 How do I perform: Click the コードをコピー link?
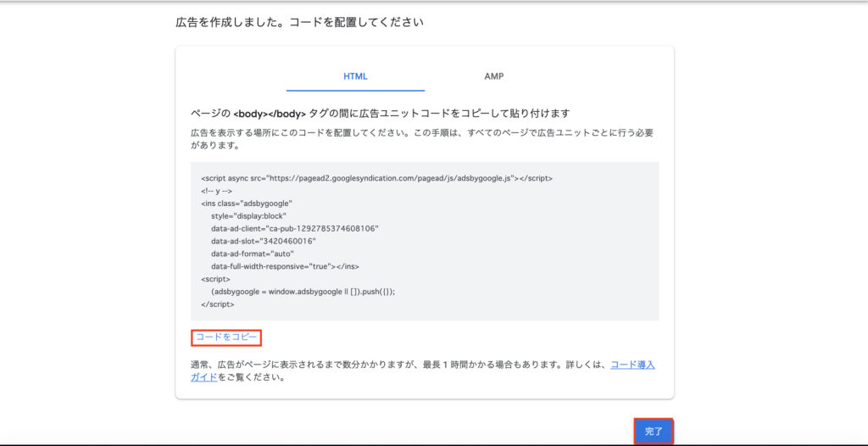226,337
